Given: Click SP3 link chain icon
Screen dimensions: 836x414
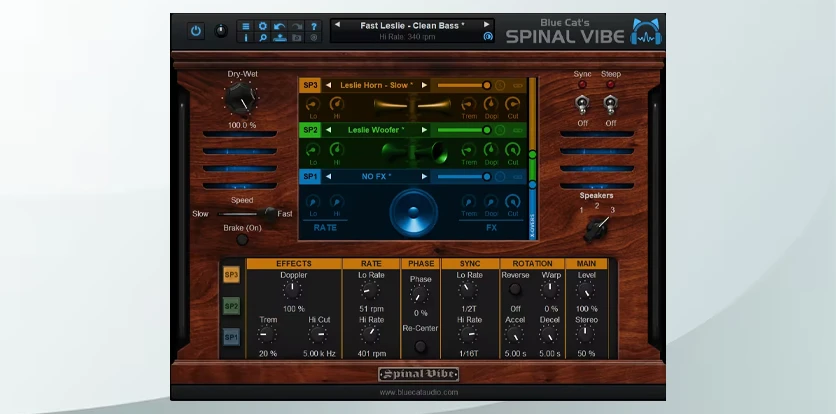Looking at the screenshot, I should 518,85.
